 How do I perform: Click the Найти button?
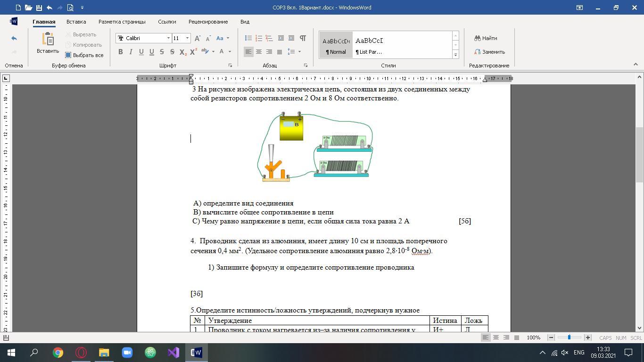[x=486, y=38]
